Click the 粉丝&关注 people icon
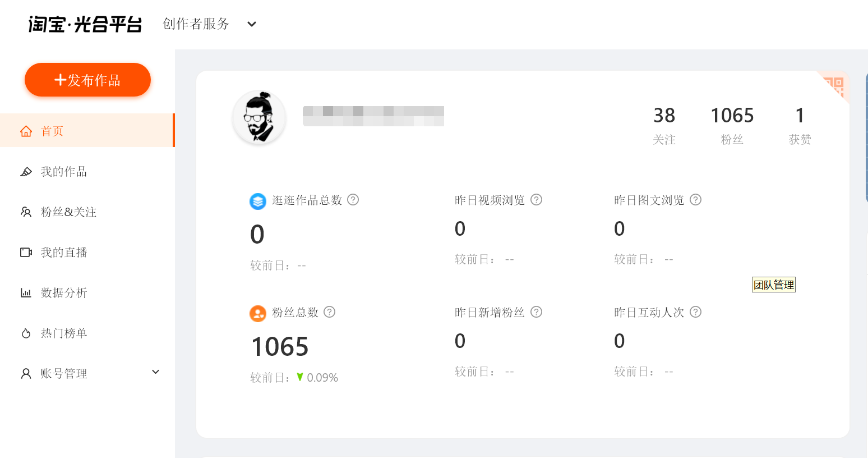Screen dimensions: 868x458 tap(26, 212)
